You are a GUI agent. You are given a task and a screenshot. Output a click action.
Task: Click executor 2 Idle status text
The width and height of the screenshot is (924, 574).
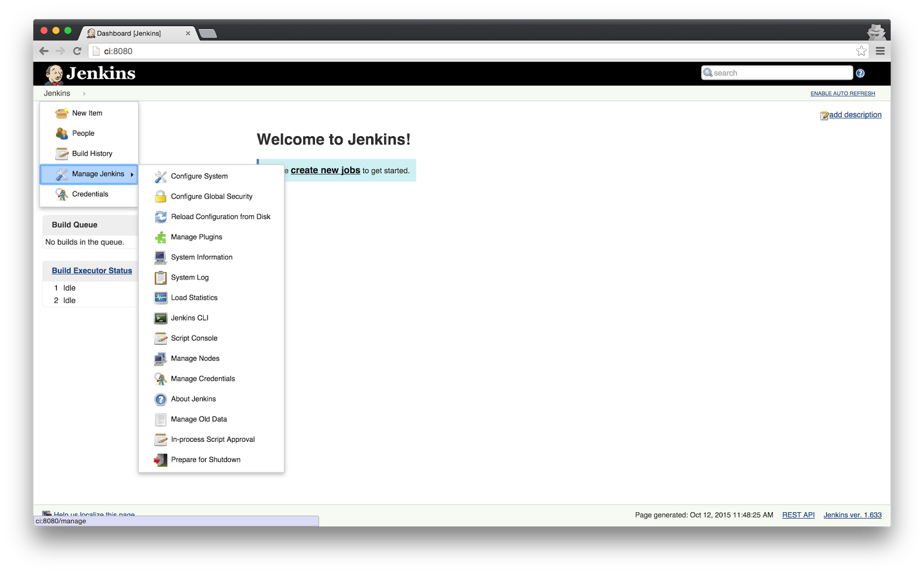tap(69, 301)
